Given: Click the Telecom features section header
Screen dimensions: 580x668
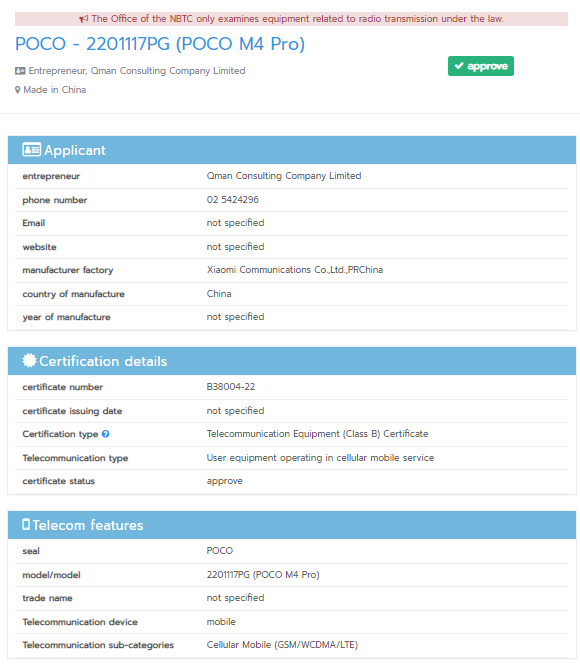Looking at the screenshot, I should pyautogui.click(x=292, y=525).
